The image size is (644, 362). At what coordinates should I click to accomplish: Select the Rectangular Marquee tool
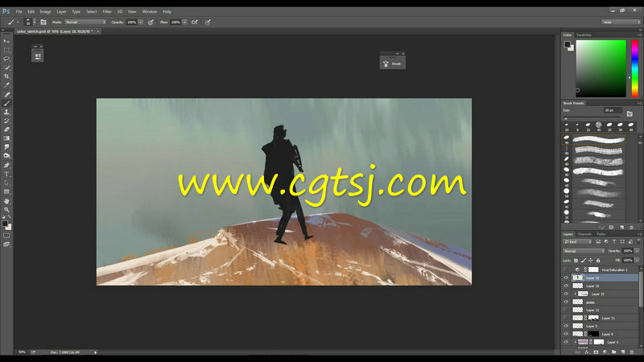click(6, 50)
